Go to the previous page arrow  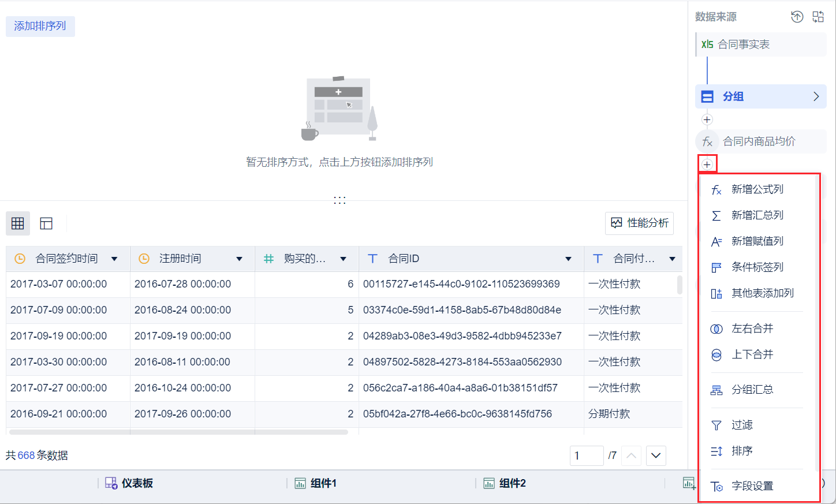(x=632, y=456)
